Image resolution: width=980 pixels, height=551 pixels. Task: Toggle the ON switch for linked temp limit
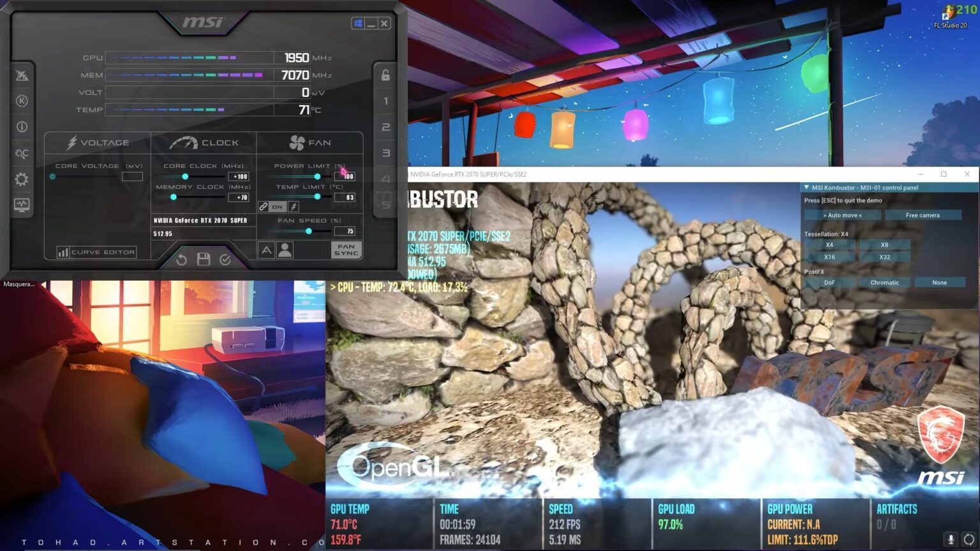tap(277, 207)
